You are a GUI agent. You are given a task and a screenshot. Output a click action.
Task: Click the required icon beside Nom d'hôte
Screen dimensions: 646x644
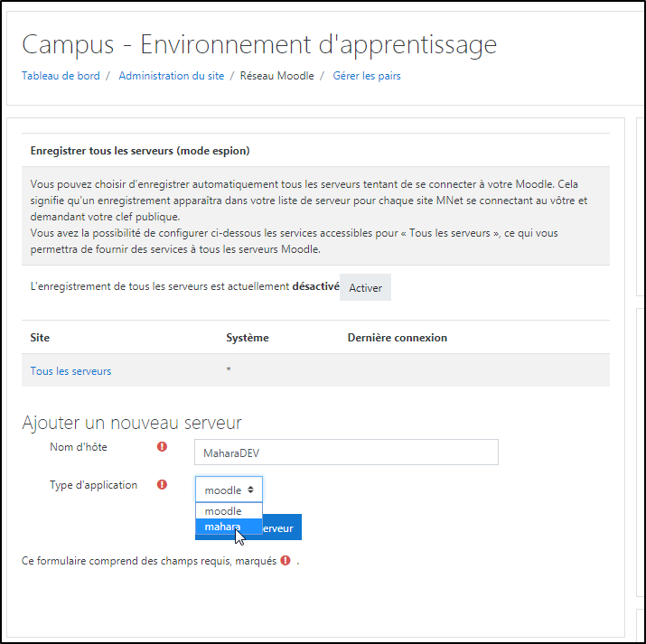(162, 446)
